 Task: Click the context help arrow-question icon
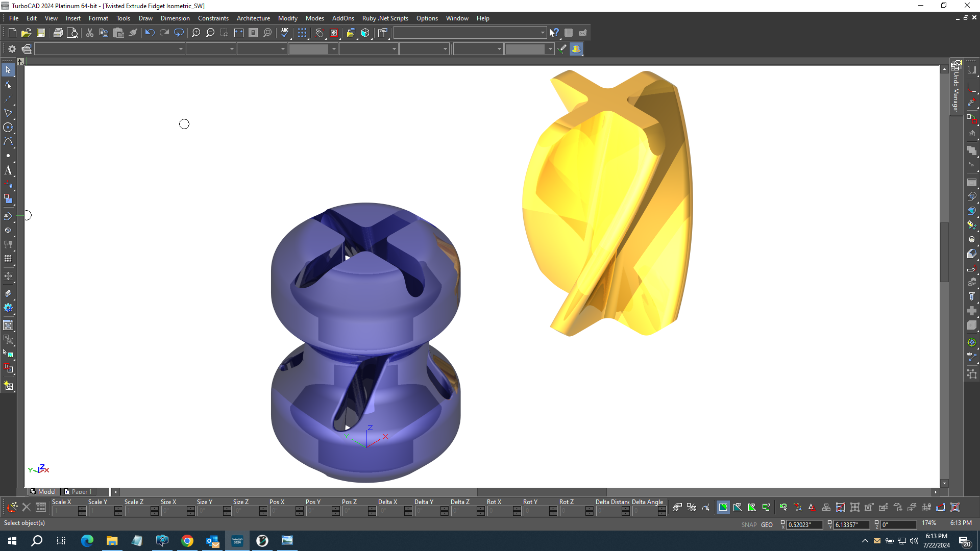554,33
